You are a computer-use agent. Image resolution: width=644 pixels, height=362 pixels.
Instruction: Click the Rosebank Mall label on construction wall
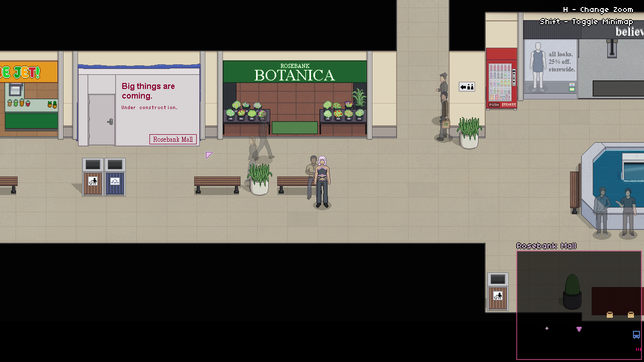point(173,139)
